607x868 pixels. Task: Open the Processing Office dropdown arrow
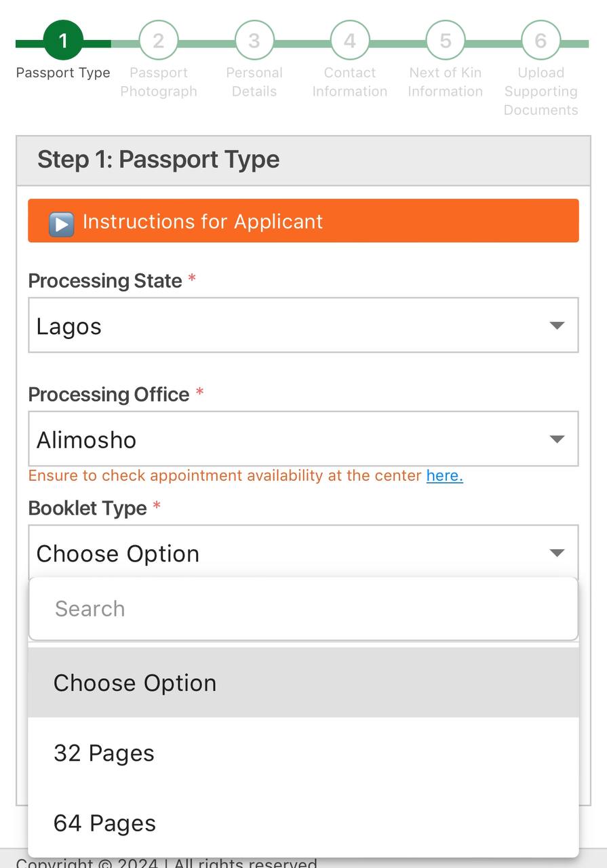[557, 439]
